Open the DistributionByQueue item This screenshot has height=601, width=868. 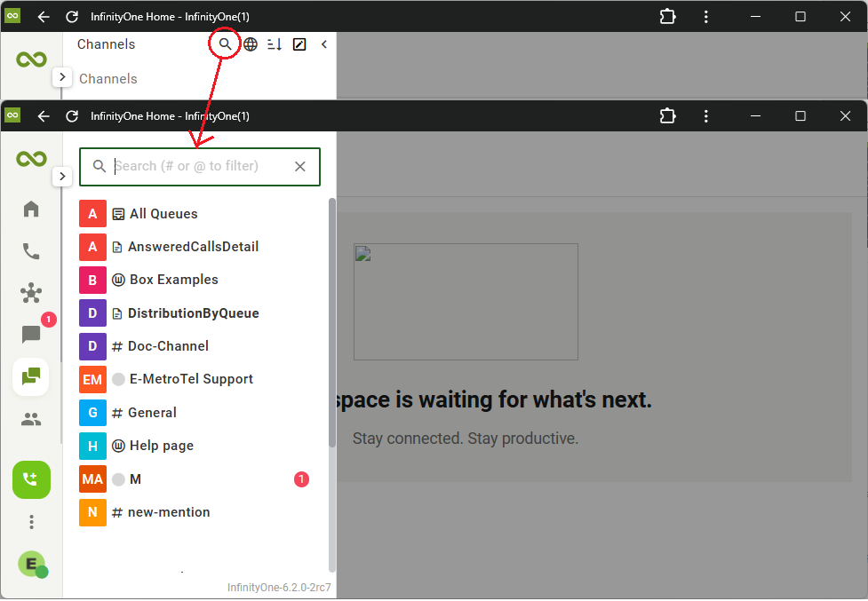point(200,313)
